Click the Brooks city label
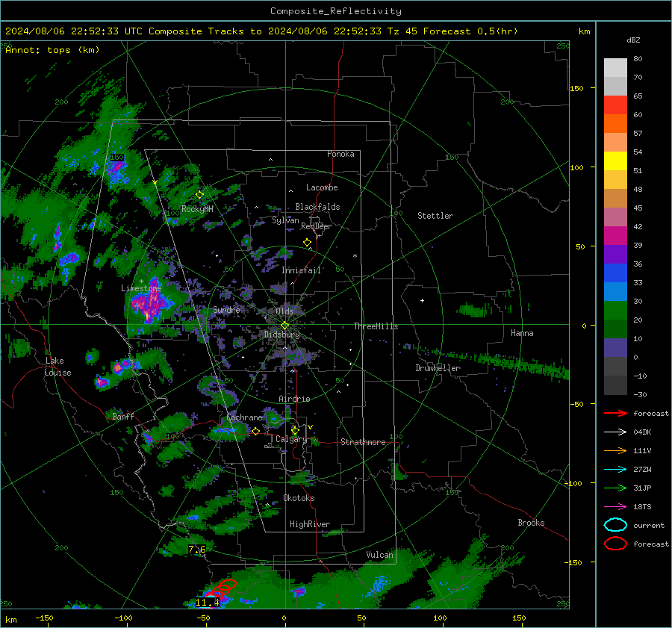The height and width of the screenshot is (628, 672). pyautogui.click(x=531, y=523)
